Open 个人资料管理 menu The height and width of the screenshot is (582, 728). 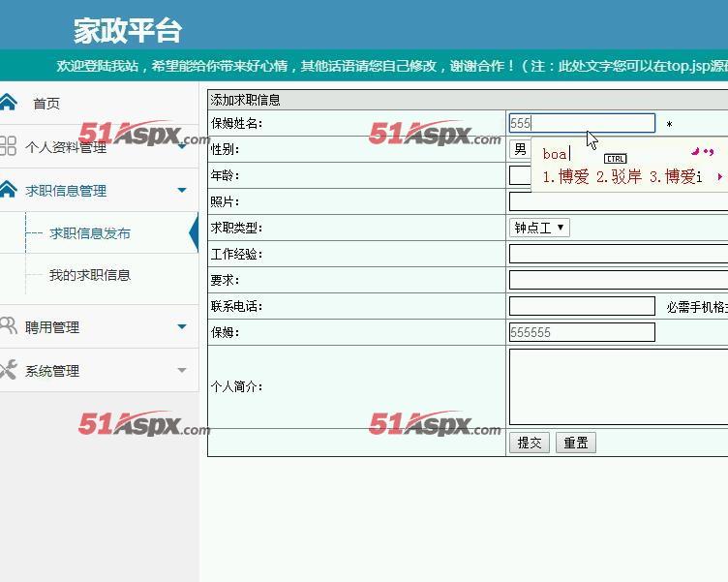(x=66, y=147)
